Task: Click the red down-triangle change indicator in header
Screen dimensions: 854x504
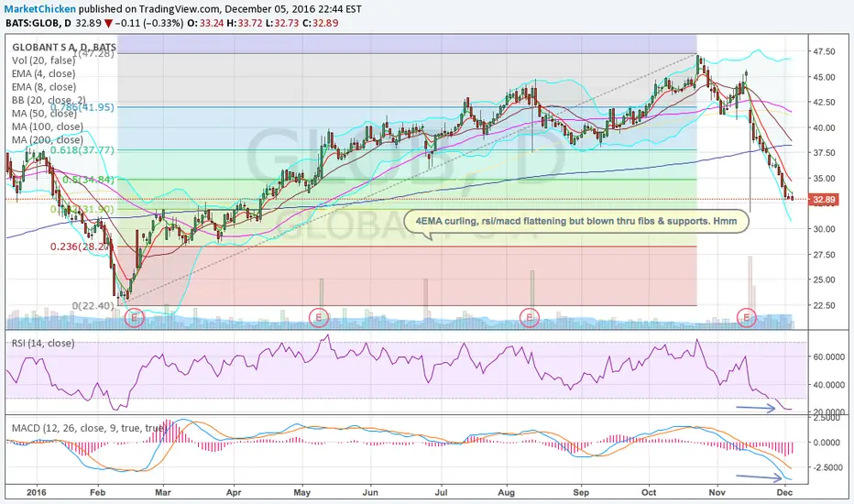Action: pos(109,24)
